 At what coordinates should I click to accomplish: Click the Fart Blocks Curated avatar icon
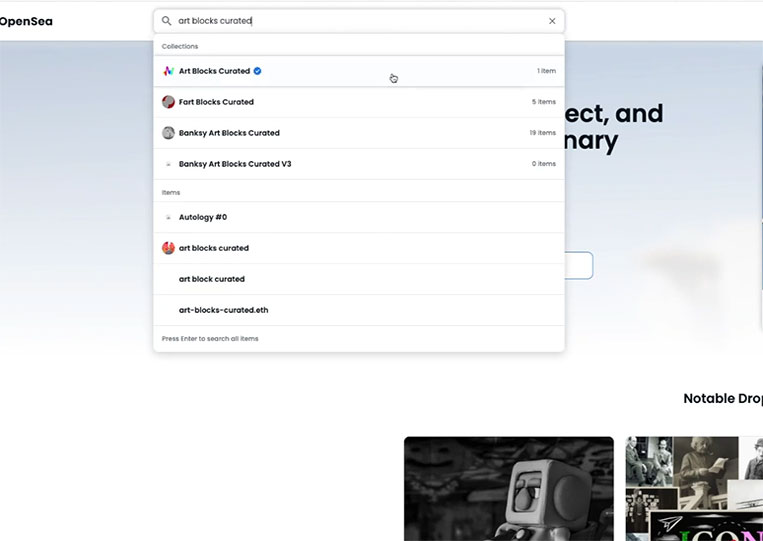pyautogui.click(x=168, y=102)
